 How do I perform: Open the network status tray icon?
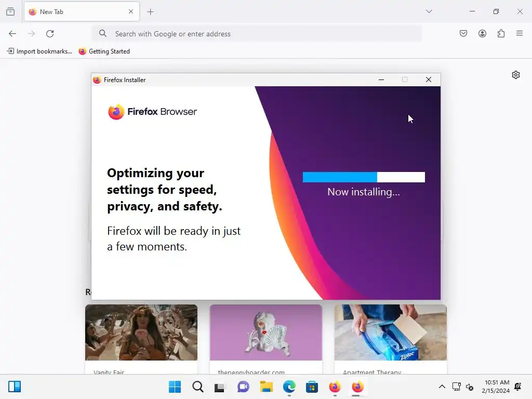coord(456,387)
